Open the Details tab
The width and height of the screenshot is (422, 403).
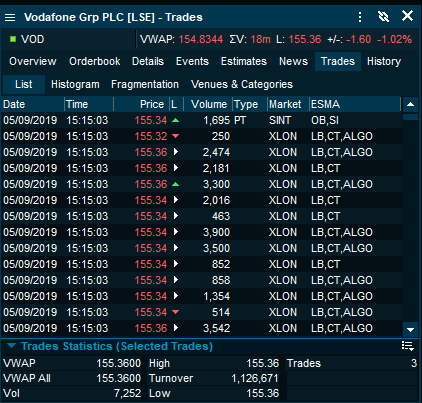pos(148,61)
